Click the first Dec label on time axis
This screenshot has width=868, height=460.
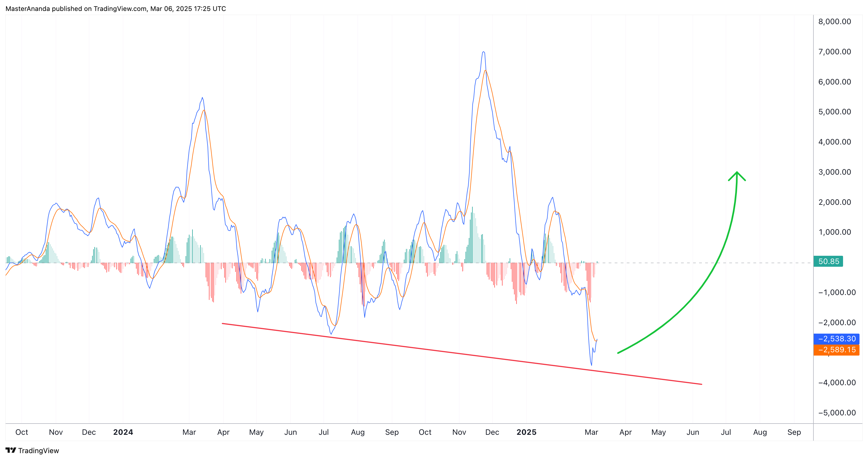89,432
